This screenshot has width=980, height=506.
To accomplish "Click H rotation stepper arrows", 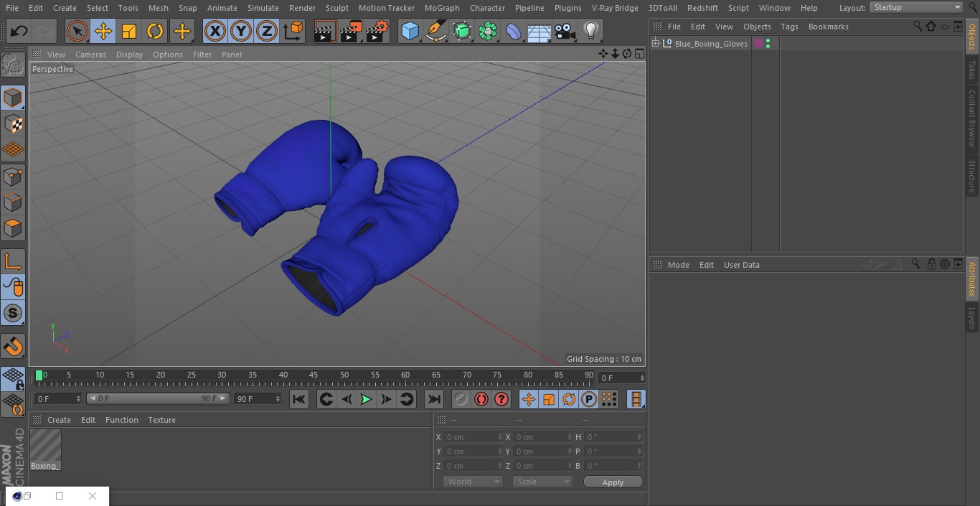I will (x=639, y=437).
